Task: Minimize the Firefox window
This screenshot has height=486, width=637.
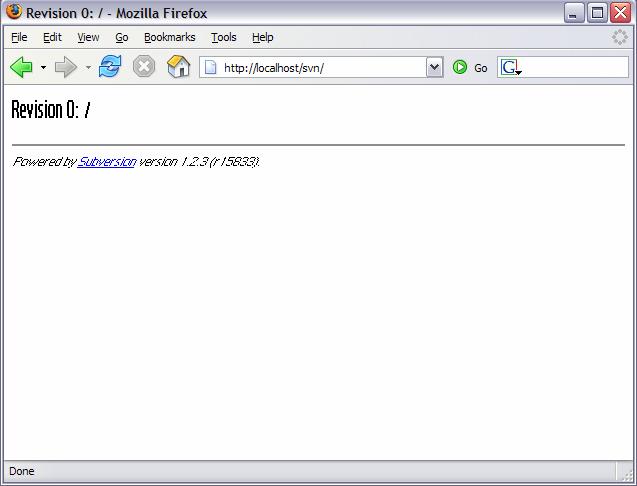Action: (574, 13)
